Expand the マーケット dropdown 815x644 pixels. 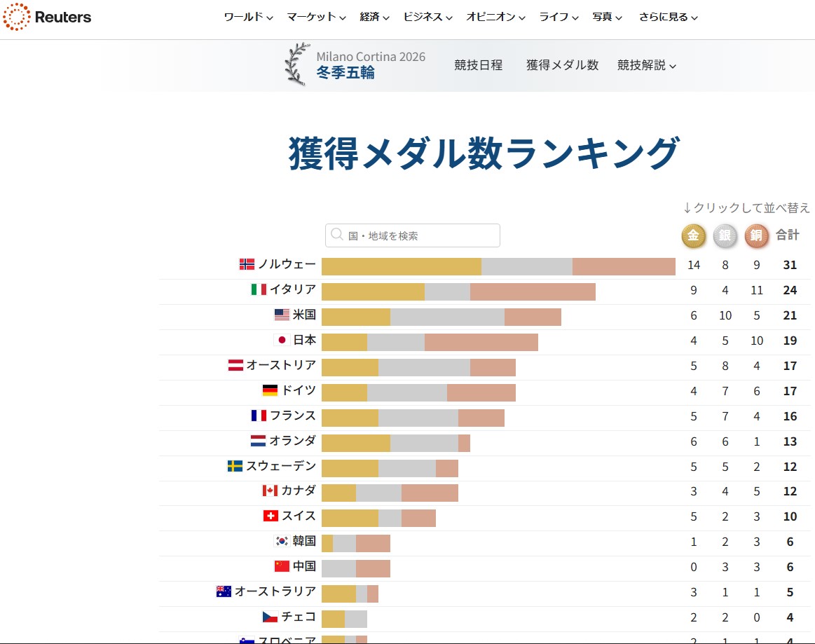click(316, 17)
